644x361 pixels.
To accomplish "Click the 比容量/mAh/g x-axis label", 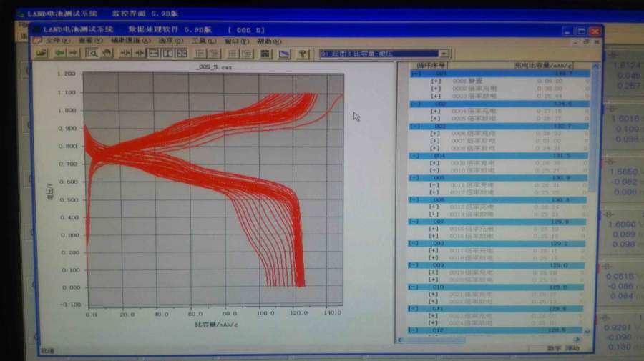I will coord(216,325).
